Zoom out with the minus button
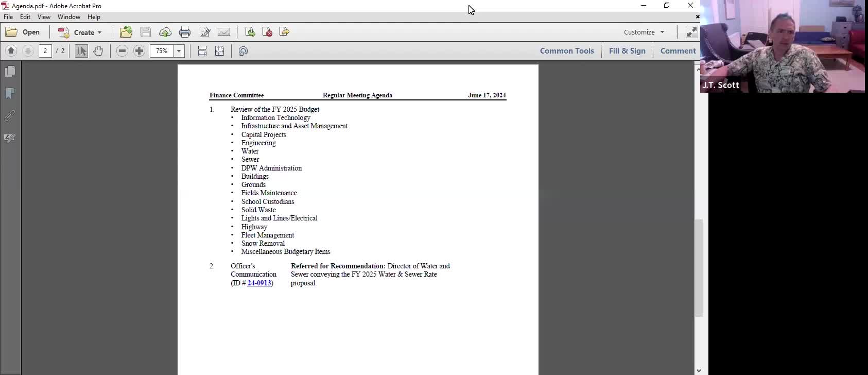868x375 pixels. [122, 51]
